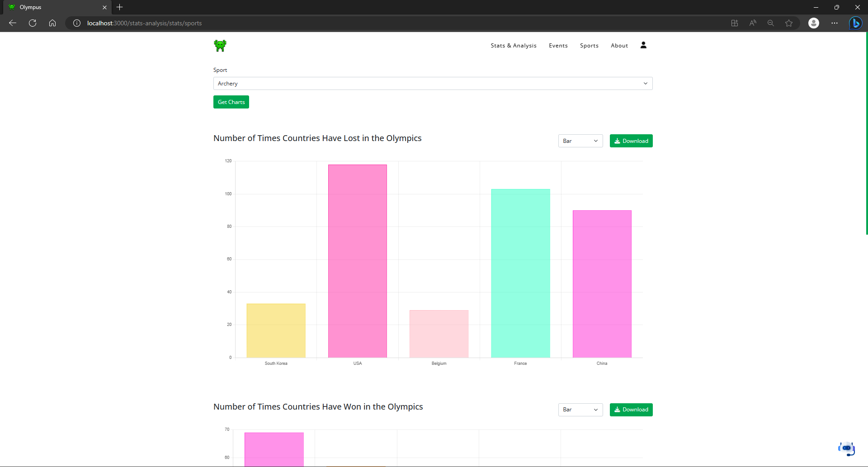The image size is (868, 467).
Task: Open a new browser tab
Action: tap(120, 7)
